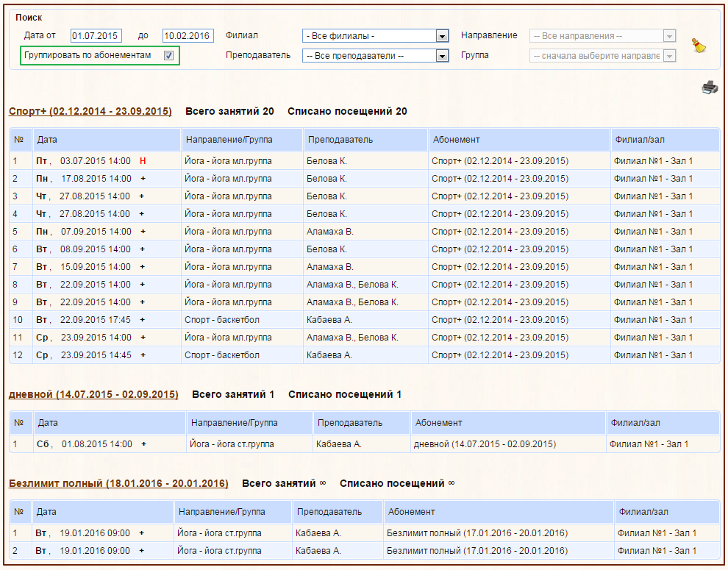Open the 'Все направления' dropdown
This screenshot has height=570, width=728.
click(x=603, y=36)
